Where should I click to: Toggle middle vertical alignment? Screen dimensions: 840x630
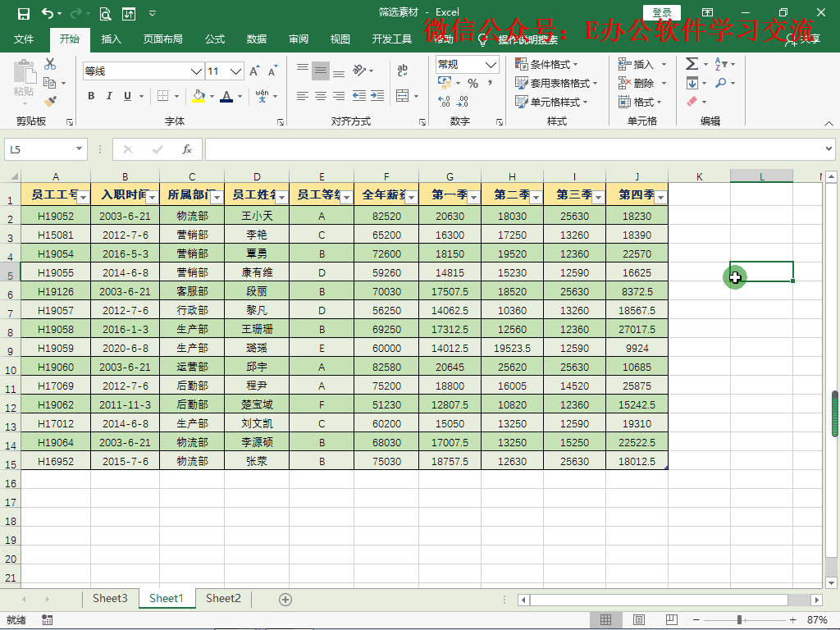(x=321, y=71)
